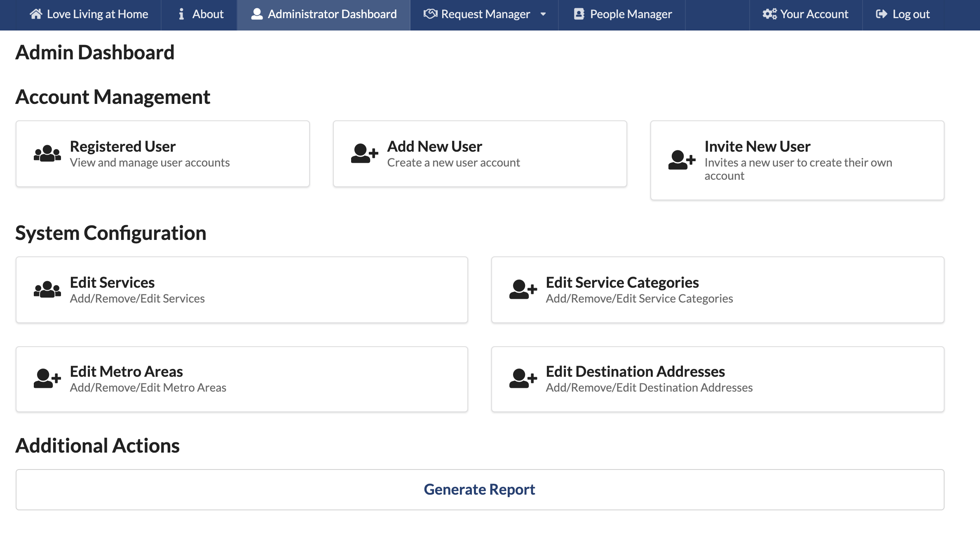
Task: Click the People Manager address book icon
Action: tap(579, 14)
